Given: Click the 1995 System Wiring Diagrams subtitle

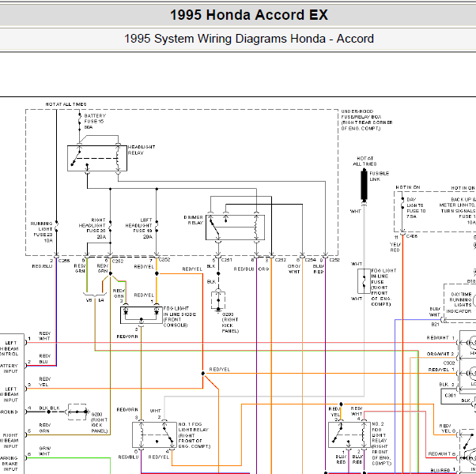Looking at the screenshot, I should [249, 39].
